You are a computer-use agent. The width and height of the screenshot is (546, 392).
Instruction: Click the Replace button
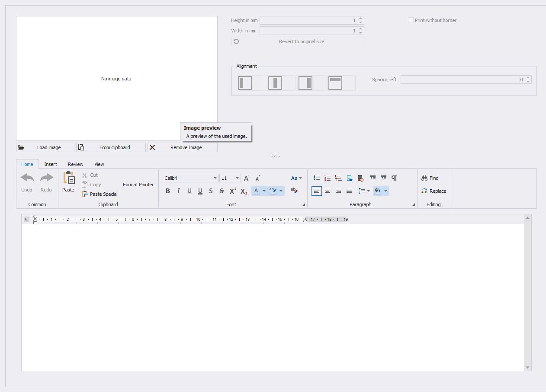(434, 191)
